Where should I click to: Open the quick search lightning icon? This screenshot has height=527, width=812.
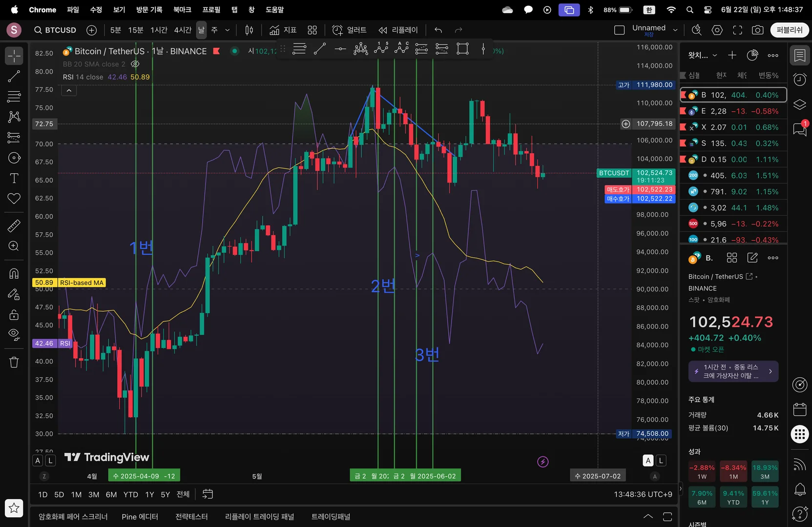pos(697,30)
